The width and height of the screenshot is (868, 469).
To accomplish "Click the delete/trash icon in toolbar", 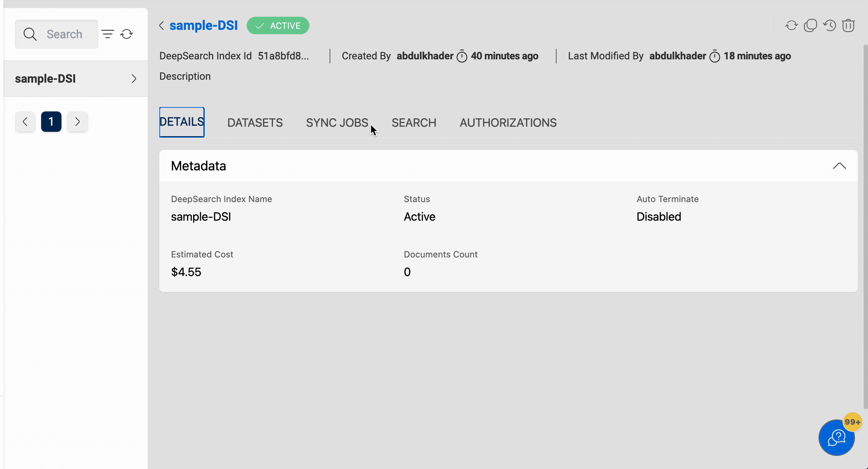I will pyautogui.click(x=848, y=25).
